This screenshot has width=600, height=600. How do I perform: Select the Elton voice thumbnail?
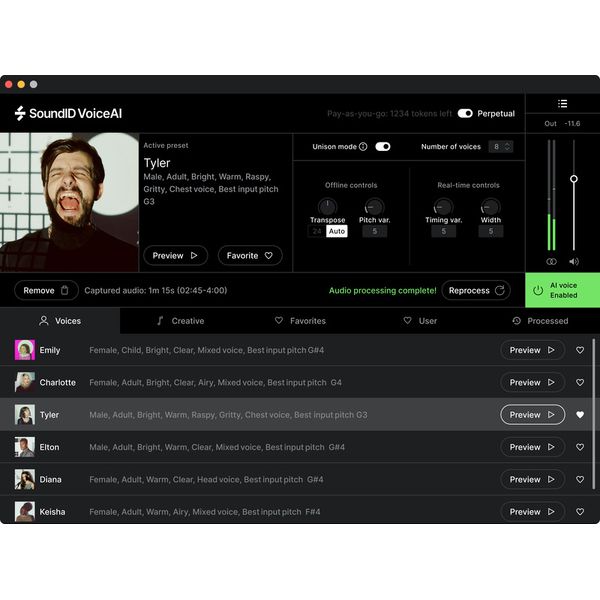(25, 447)
